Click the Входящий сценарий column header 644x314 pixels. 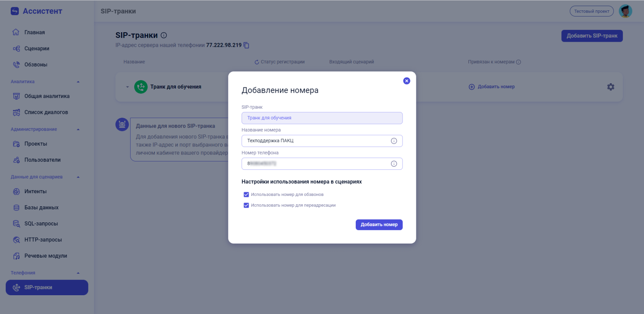(x=352, y=62)
